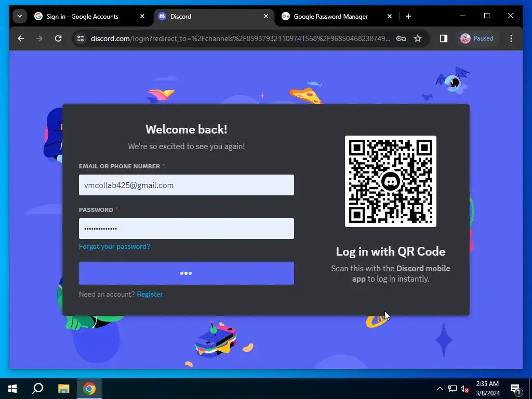Open Chrome's three-dot menu

[511, 38]
